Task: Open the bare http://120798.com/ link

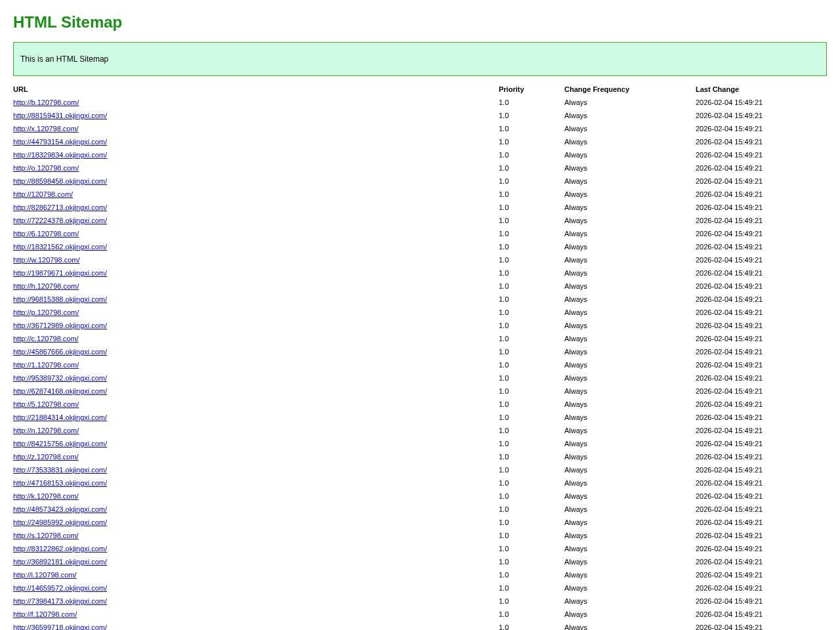Action: point(43,194)
